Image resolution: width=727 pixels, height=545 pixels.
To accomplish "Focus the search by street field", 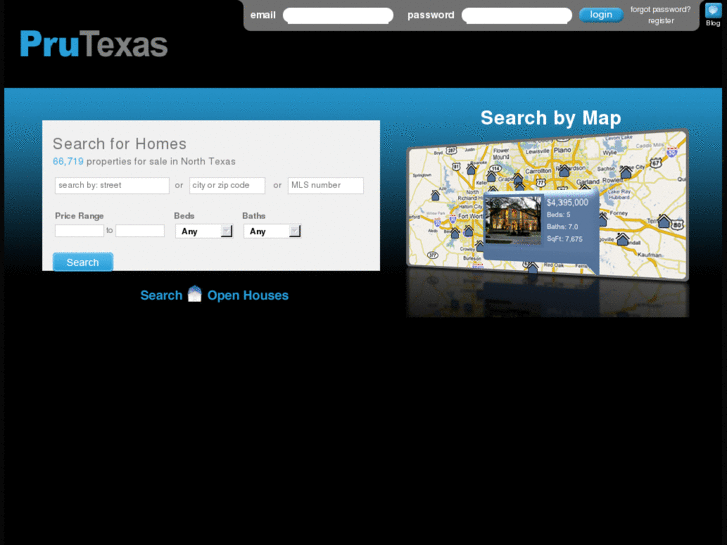I will point(112,185).
